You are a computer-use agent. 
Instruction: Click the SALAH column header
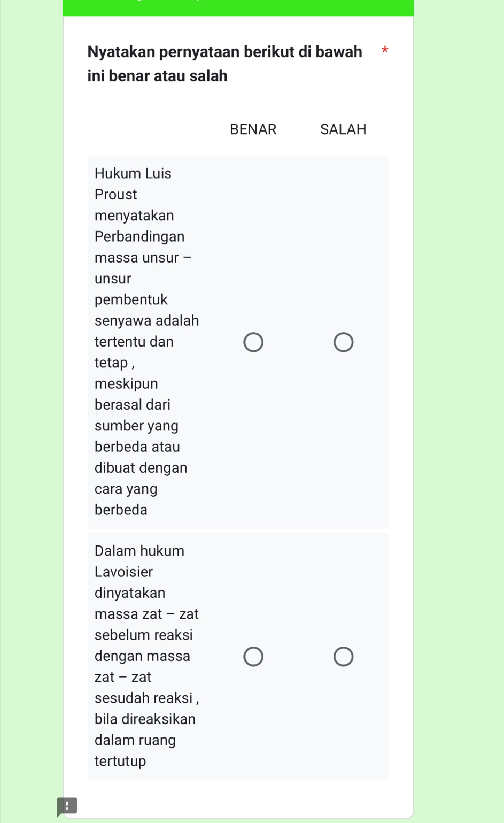(343, 129)
